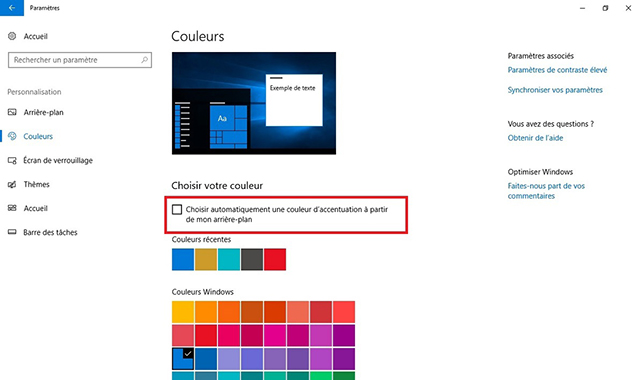Focus the Rechercher un paramètre field

[80, 60]
